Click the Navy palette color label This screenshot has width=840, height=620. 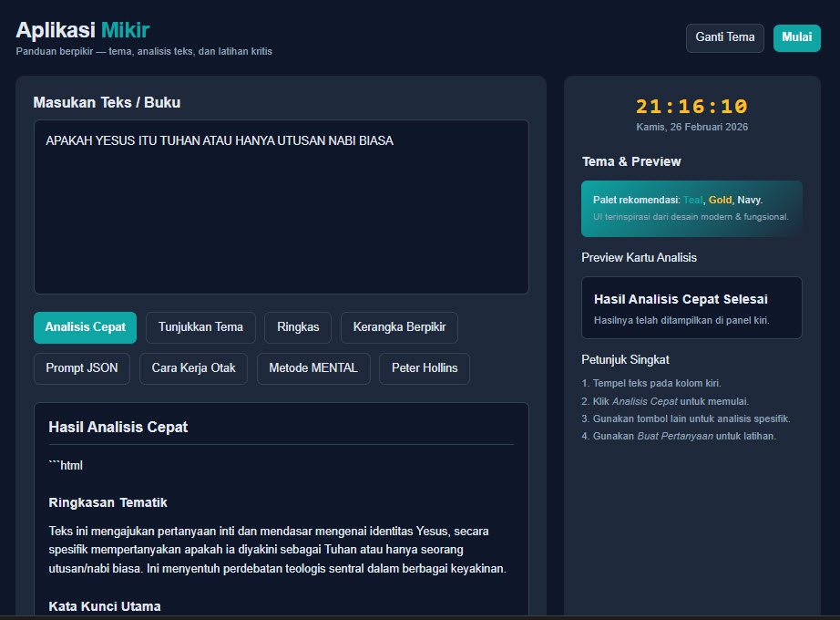click(749, 200)
